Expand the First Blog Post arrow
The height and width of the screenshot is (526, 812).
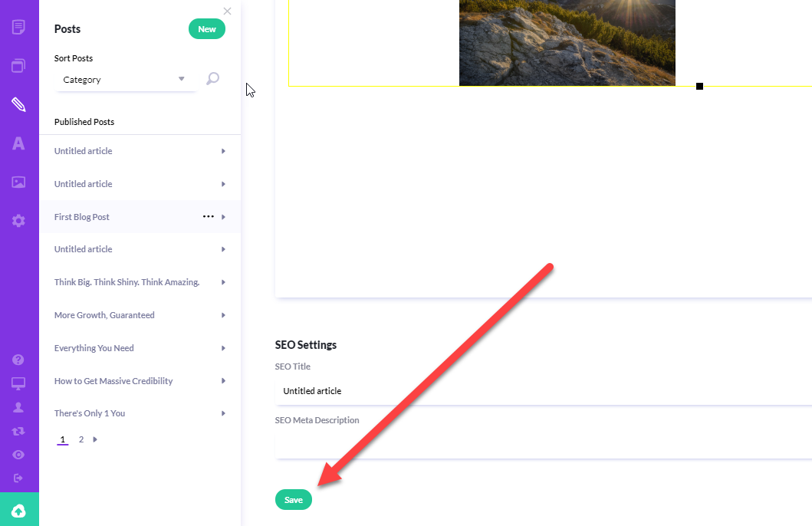[x=223, y=217]
